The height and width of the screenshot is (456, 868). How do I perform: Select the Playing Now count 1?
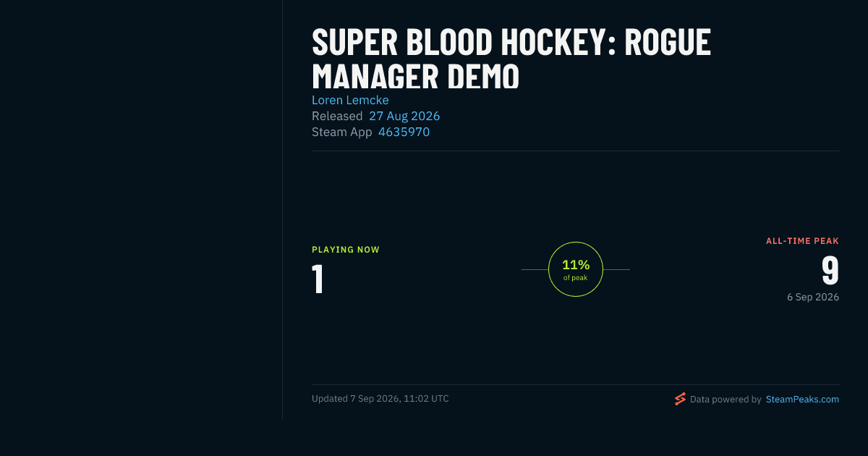click(x=318, y=279)
